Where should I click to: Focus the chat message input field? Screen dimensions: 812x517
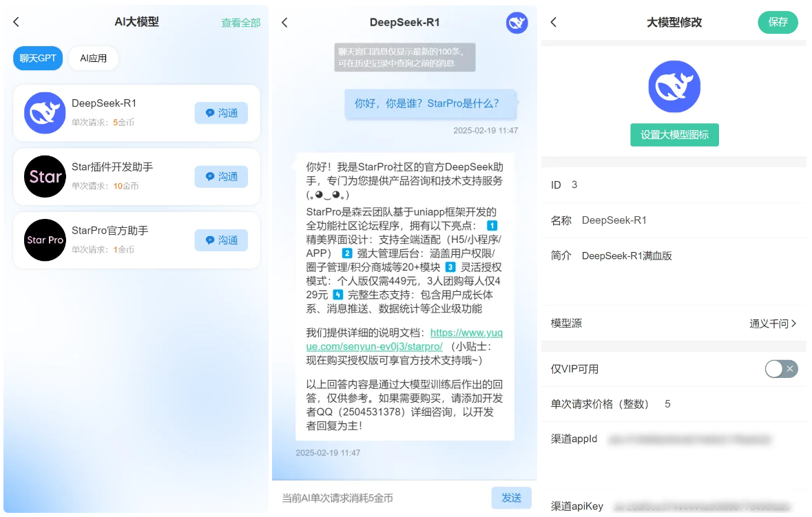383,498
